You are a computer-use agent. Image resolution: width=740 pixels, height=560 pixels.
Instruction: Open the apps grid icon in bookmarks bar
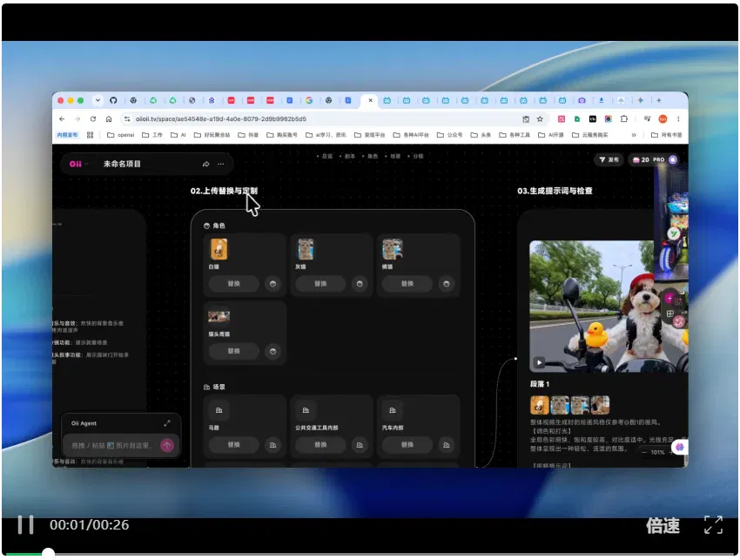tap(91, 135)
